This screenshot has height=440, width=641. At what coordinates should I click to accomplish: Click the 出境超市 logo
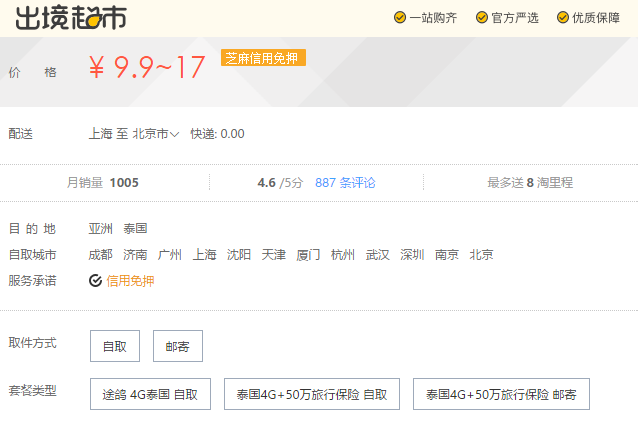[x=71, y=18]
